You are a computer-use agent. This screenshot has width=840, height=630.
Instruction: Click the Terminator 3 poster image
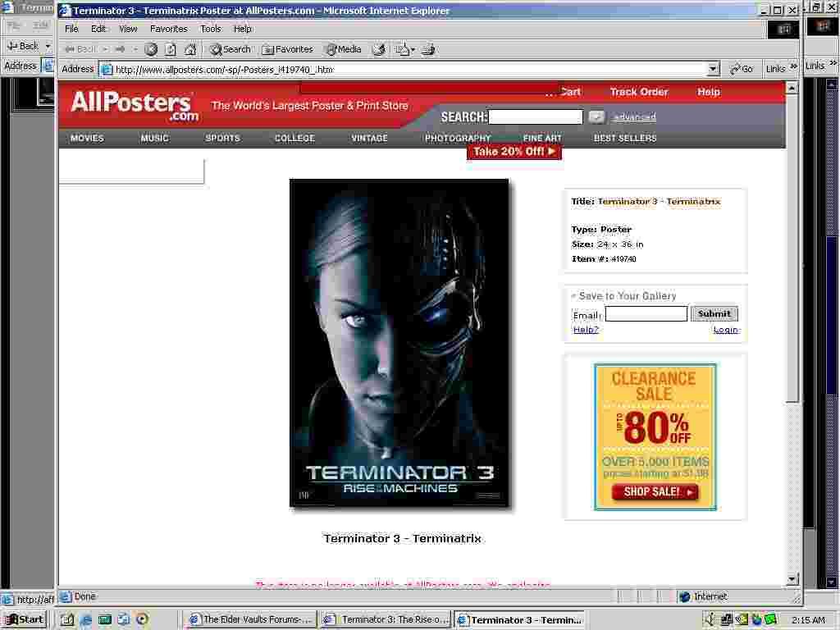[399, 343]
